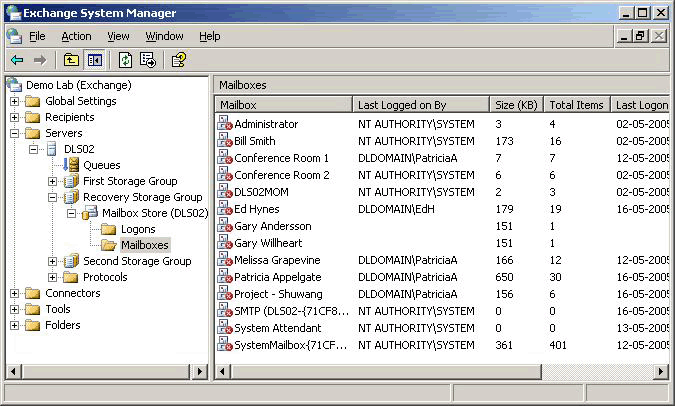Select the Mailboxes tree item
Screen dimensions: 675x406
tap(145, 245)
